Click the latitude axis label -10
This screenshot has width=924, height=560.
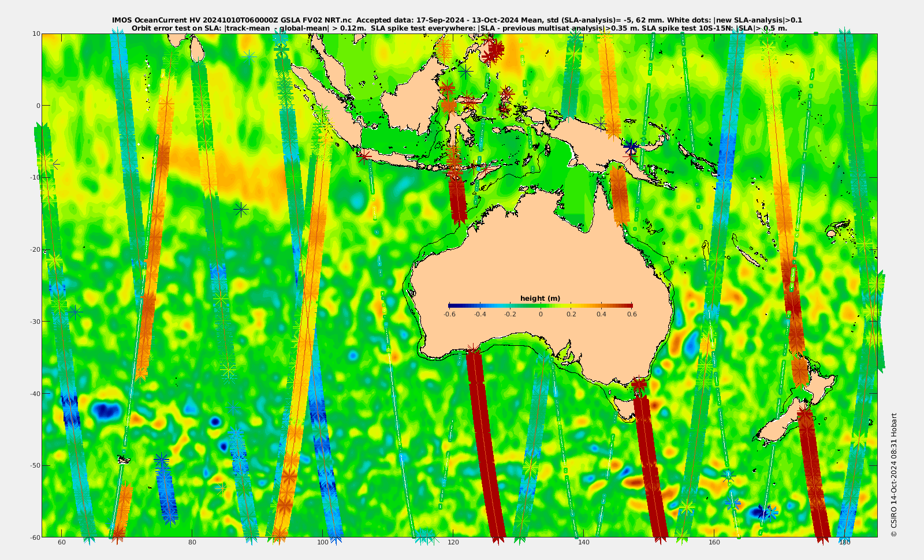pos(35,177)
